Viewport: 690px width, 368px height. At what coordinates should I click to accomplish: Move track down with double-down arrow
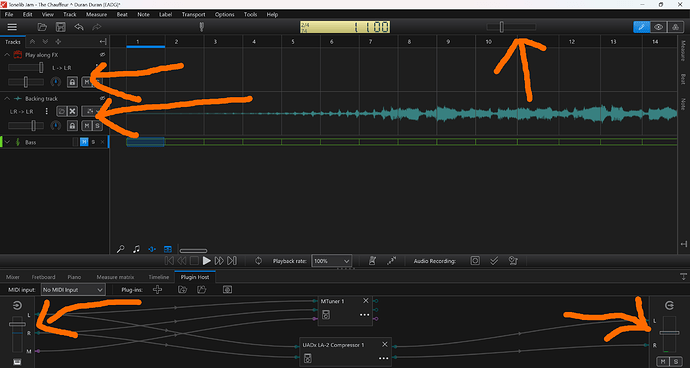[45, 42]
